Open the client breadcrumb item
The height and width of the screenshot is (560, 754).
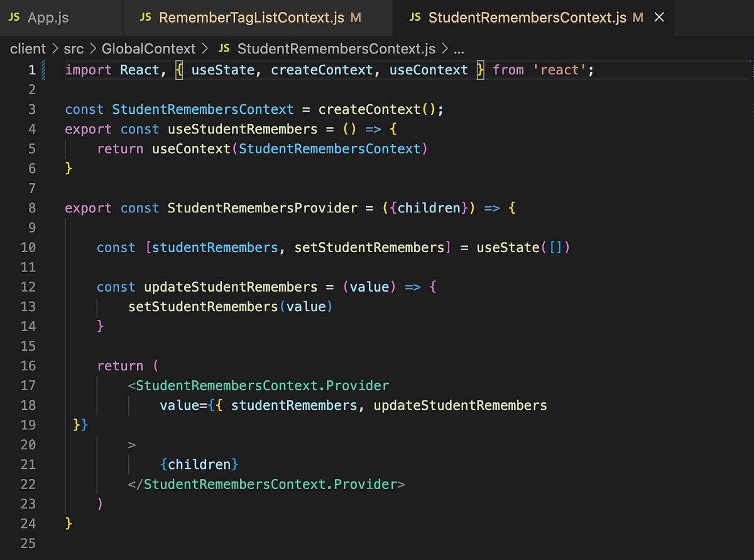27,48
